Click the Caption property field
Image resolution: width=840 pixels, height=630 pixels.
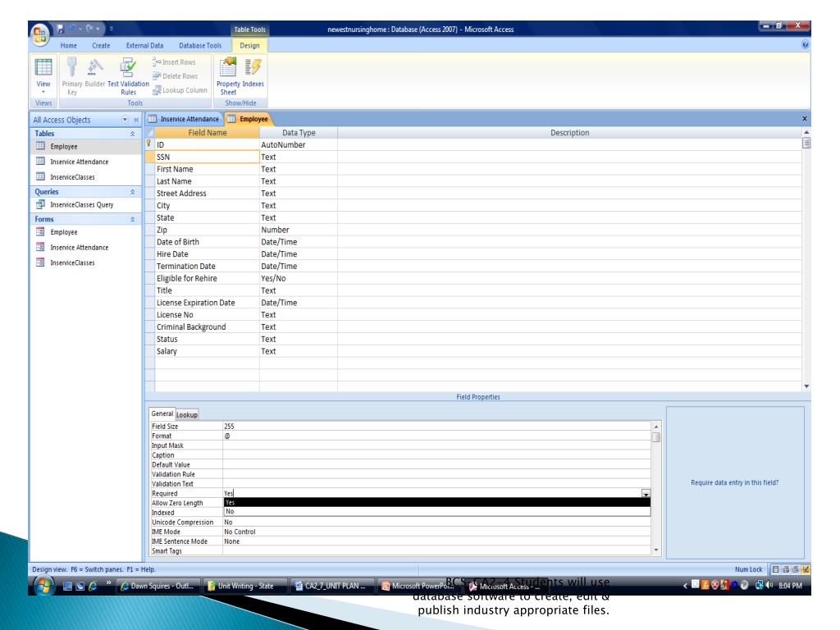point(436,455)
